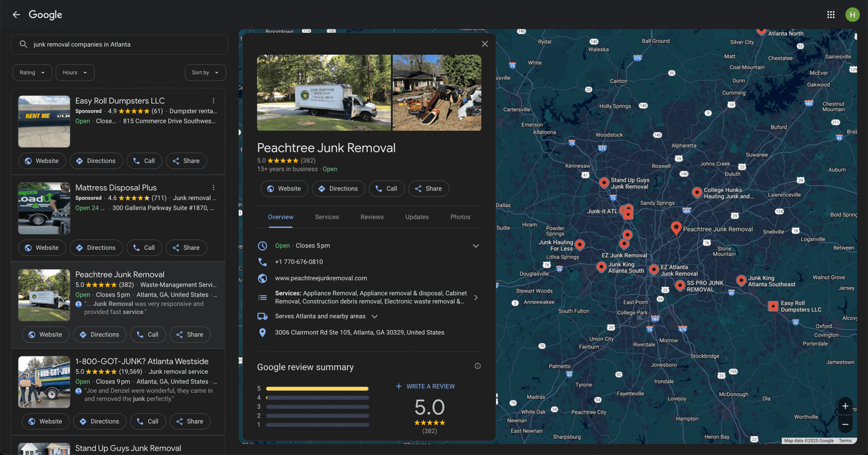Open the Easy Roll Dumpsters listing thumbnail
This screenshot has height=455, width=868.
[x=44, y=122]
